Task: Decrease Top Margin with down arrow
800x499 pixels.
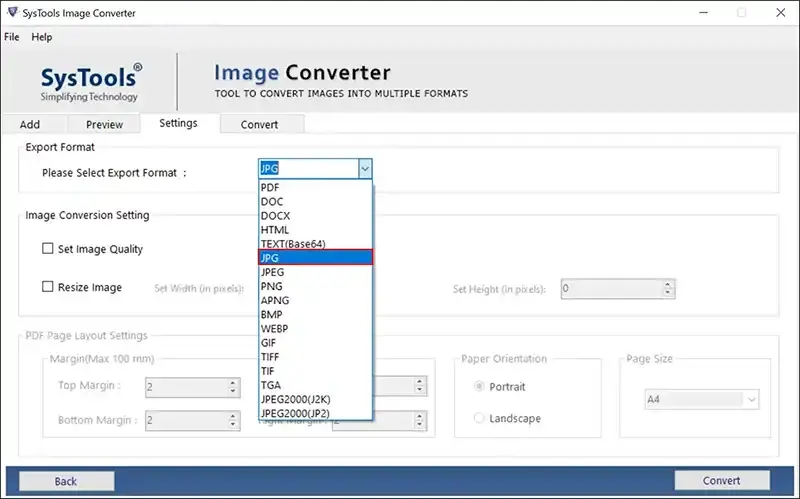Action: pos(233,392)
